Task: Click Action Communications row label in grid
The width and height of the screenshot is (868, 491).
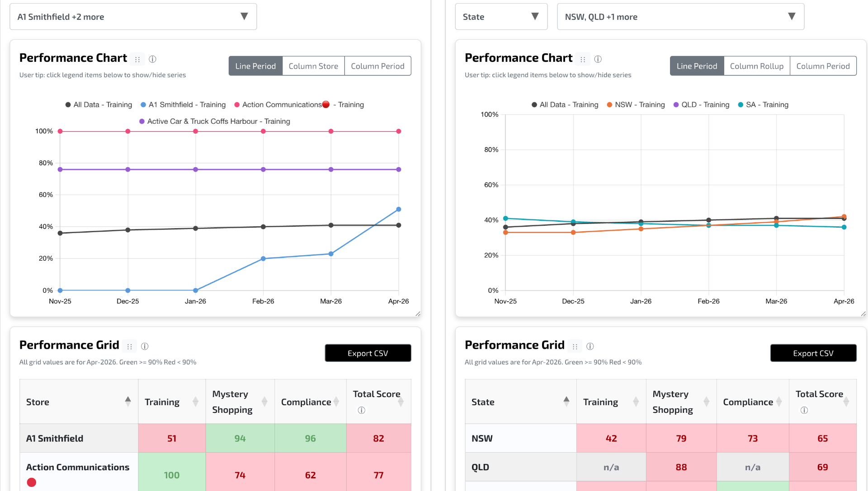Action: [x=78, y=467]
